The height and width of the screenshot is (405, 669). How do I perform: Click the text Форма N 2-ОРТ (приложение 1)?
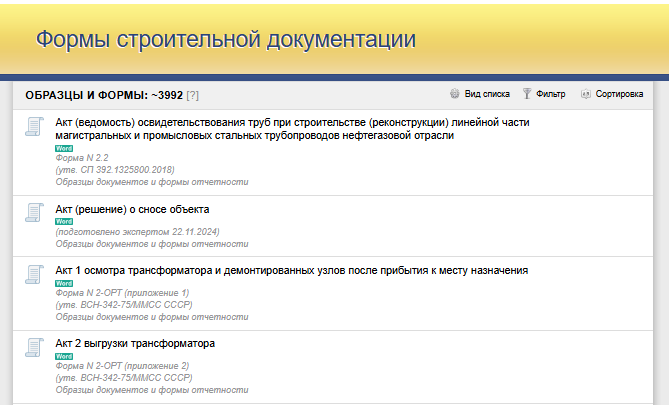tap(122, 293)
